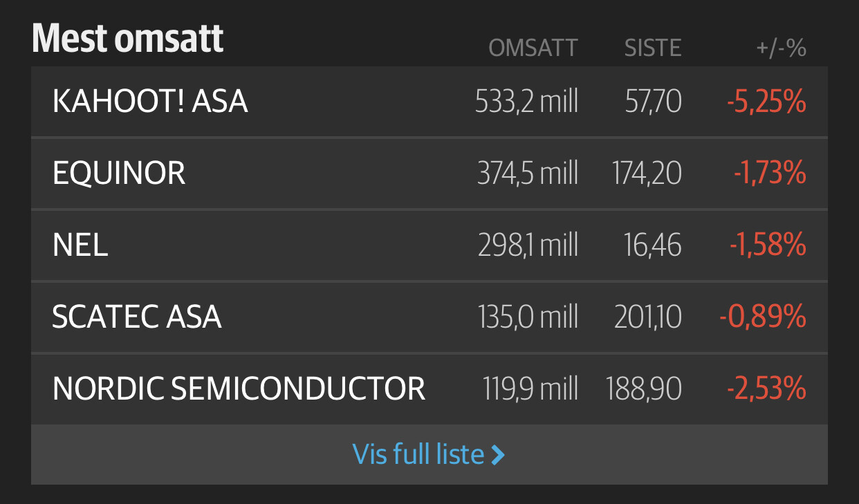Select the KAHOOT! ASA stock name

[150, 102]
